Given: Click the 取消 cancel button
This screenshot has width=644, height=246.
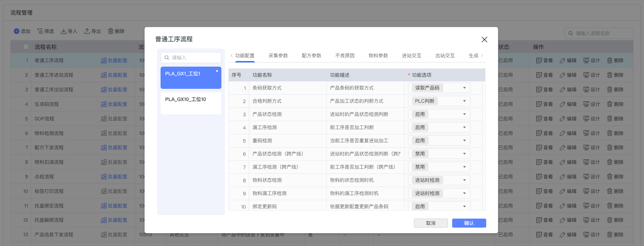Looking at the screenshot, I should (x=431, y=223).
